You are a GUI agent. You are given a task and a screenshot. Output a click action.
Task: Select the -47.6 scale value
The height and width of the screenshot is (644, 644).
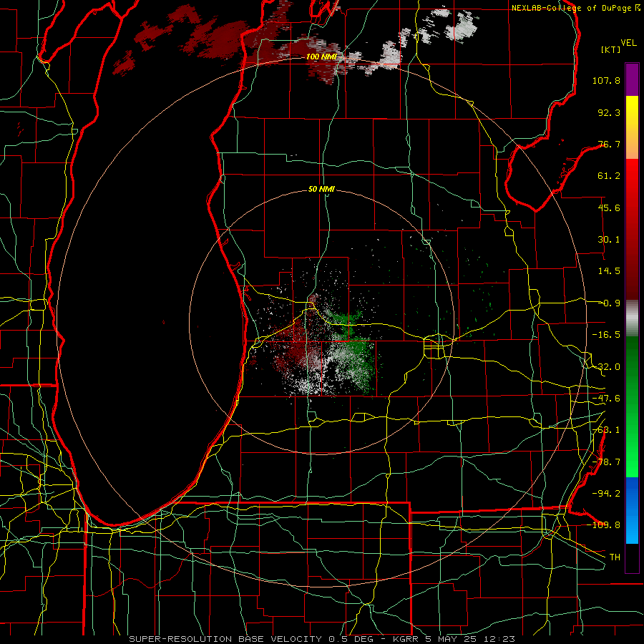606,399
